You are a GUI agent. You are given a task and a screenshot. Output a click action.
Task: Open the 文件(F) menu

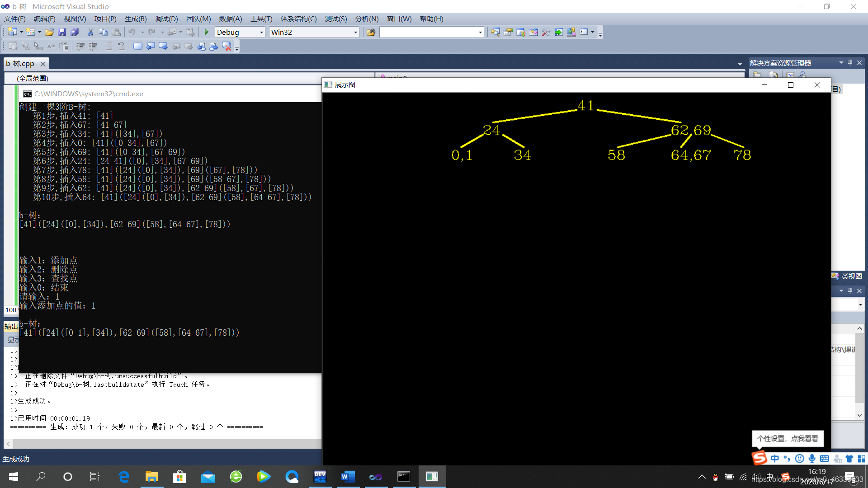tap(15, 19)
